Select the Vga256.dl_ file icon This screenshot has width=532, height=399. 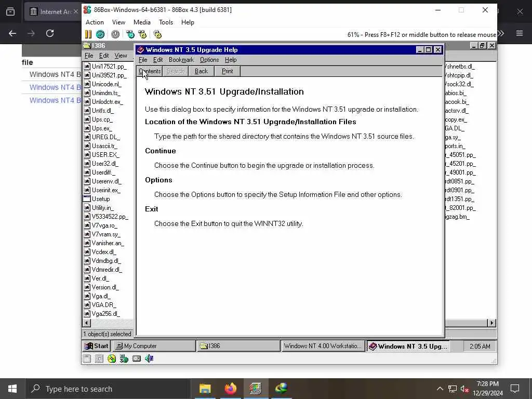(87, 314)
